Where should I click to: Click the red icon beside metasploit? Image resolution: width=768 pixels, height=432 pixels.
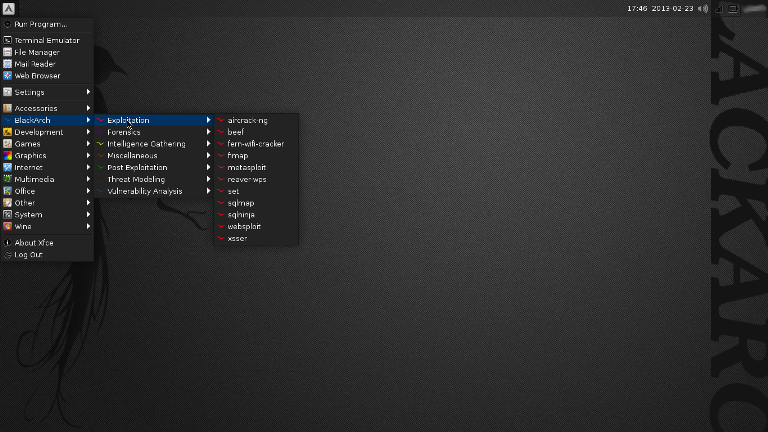221,168
